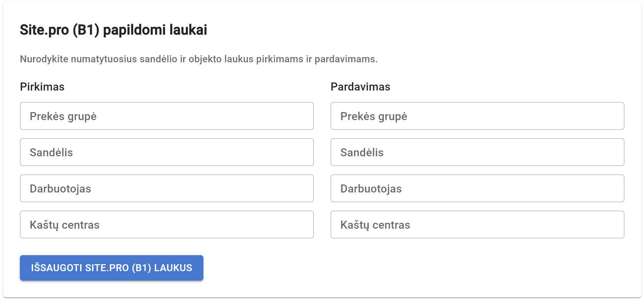
Task: Select the Pardavimas section heading
Action: tap(360, 87)
